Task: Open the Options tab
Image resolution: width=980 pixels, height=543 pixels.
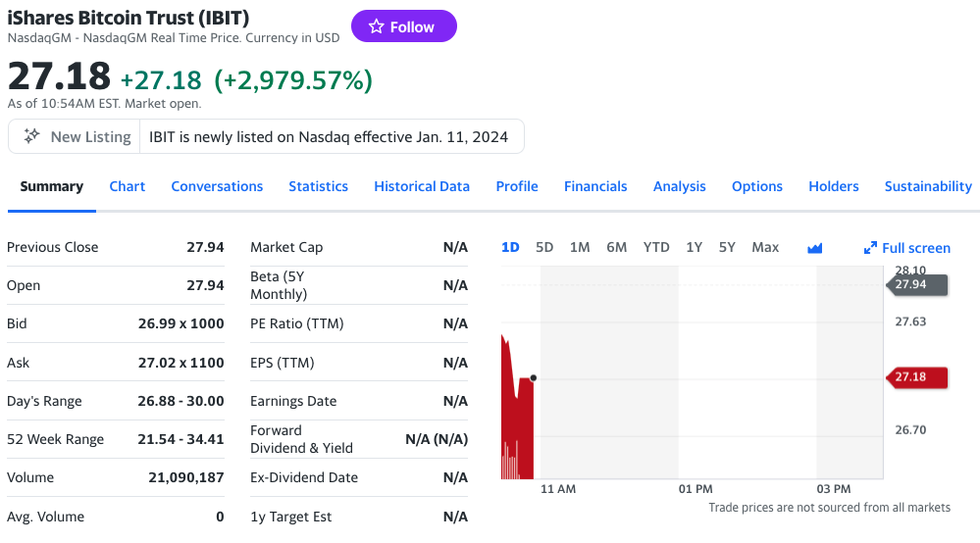Action: pos(757,186)
